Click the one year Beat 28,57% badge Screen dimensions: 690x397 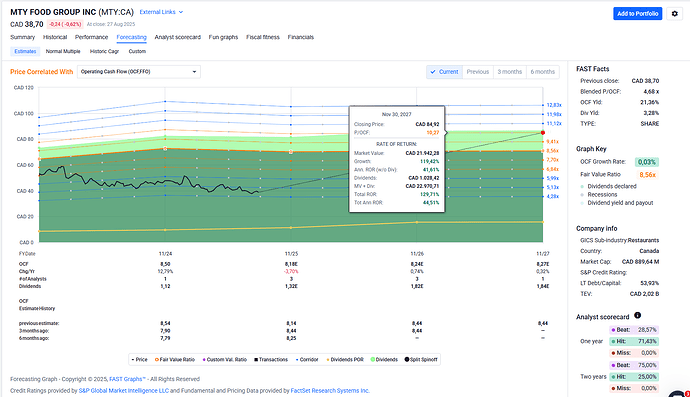(x=634, y=330)
